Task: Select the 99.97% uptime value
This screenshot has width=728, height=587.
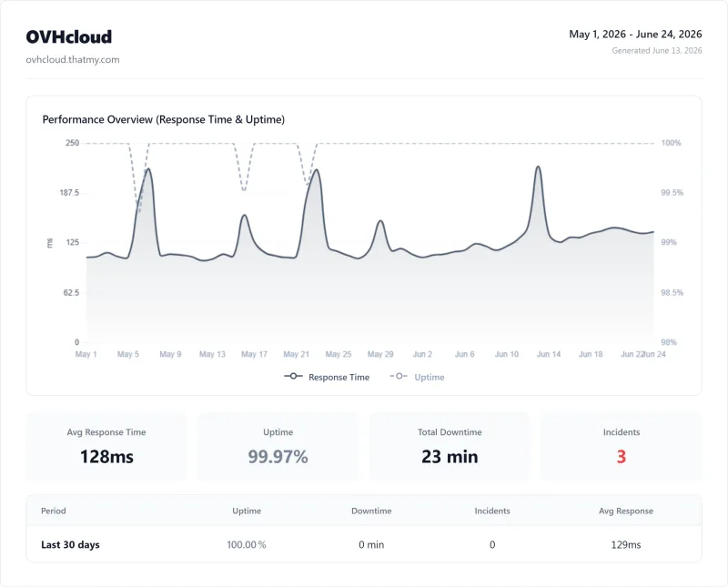Action: pyautogui.click(x=278, y=457)
